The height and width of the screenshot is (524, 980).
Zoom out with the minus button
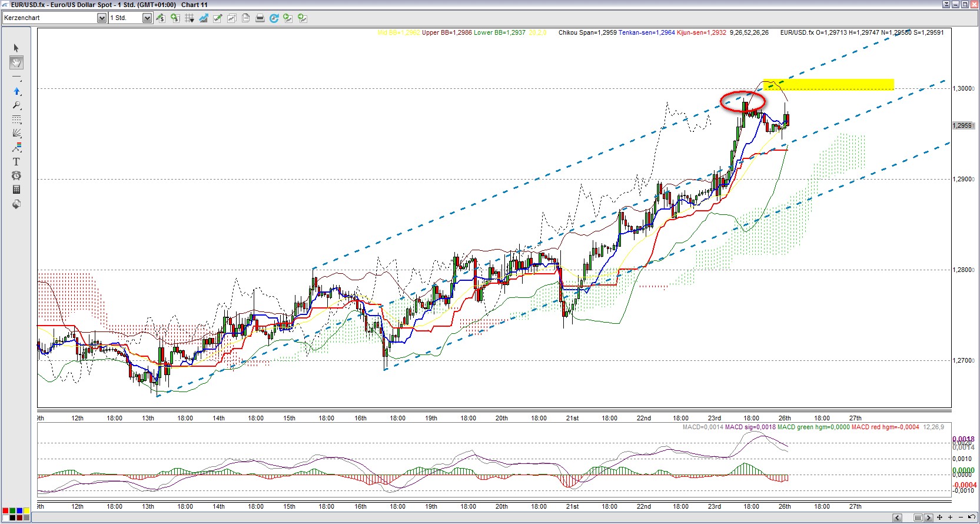pos(961,518)
